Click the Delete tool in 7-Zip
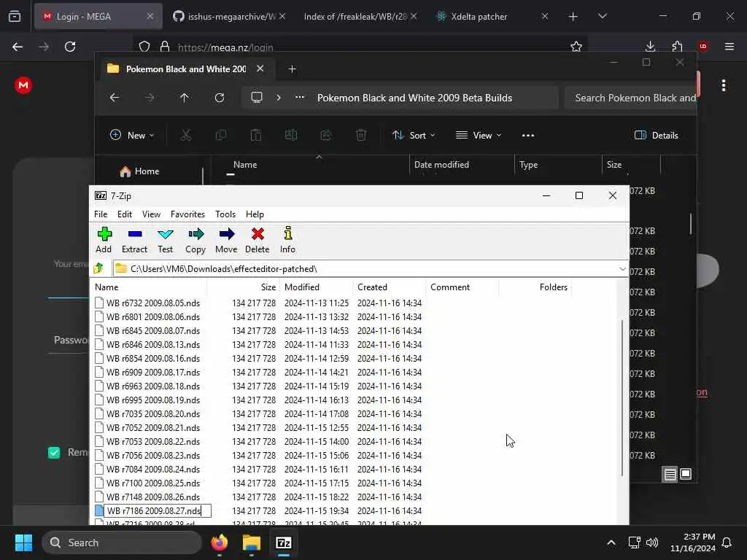Viewport: 747px width, 560px height. [258, 240]
